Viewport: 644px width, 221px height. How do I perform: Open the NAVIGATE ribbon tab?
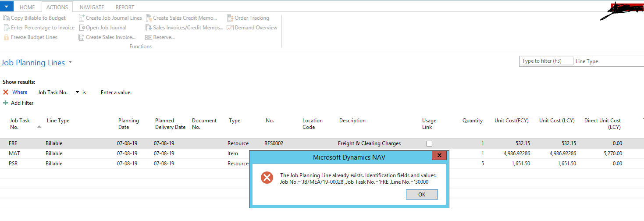click(x=92, y=7)
